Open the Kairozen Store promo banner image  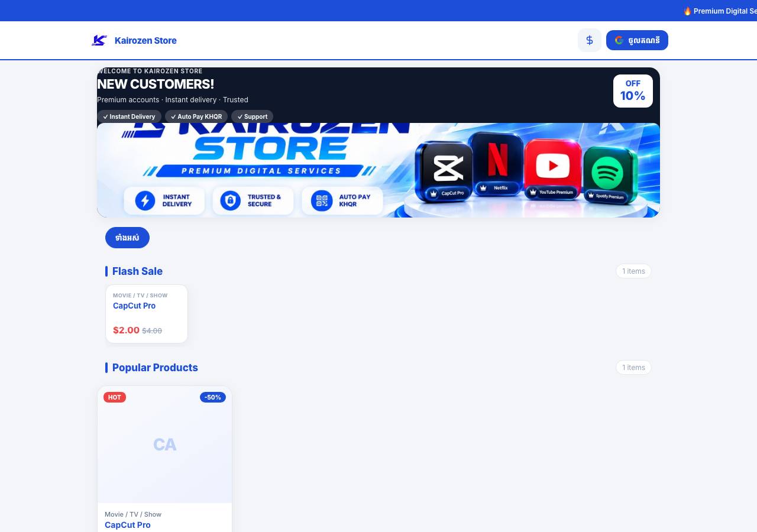[x=378, y=170]
